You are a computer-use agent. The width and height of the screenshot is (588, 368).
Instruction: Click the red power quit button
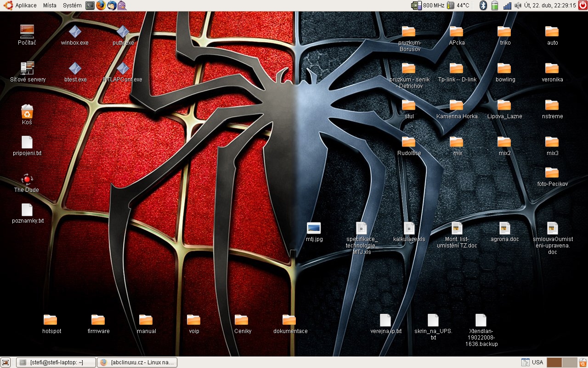(x=582, y=6)
